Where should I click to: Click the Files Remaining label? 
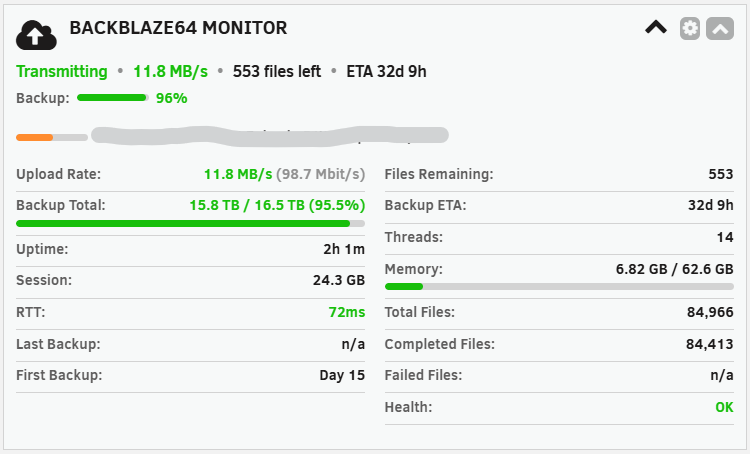pos(439,174)
